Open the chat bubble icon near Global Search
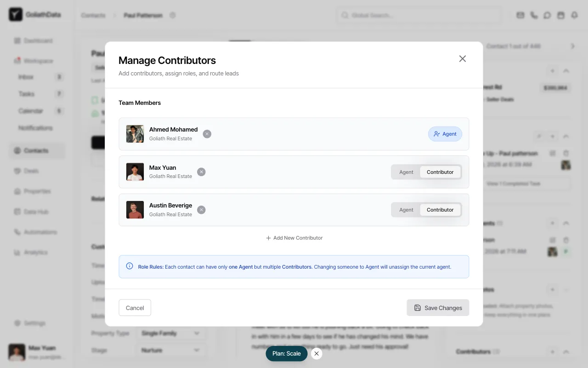The image size is (588, 368). click(x=547, y=15)
